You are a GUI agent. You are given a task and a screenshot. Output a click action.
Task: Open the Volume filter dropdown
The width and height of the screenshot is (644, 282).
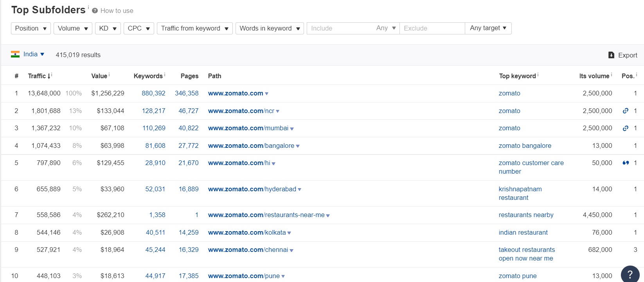[x=73, y=28]
